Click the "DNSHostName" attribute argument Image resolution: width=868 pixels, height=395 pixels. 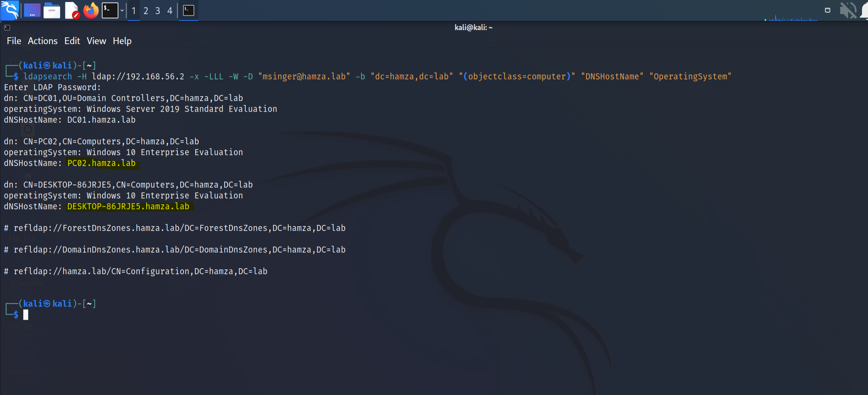(x=612, y=76)
